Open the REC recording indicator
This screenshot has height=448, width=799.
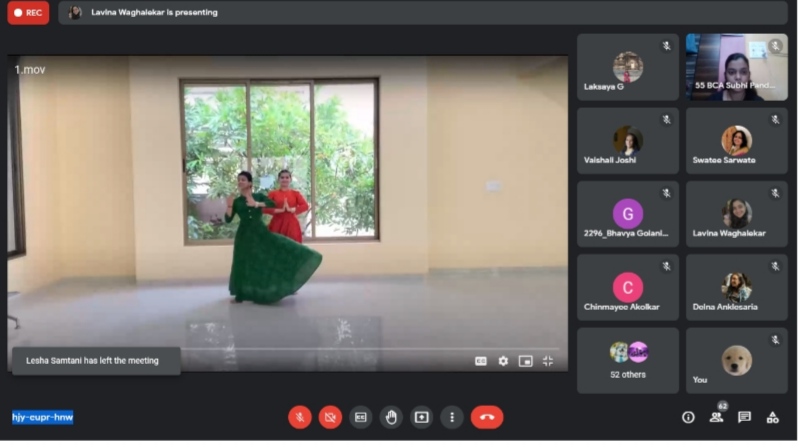[x=28, y=13]
